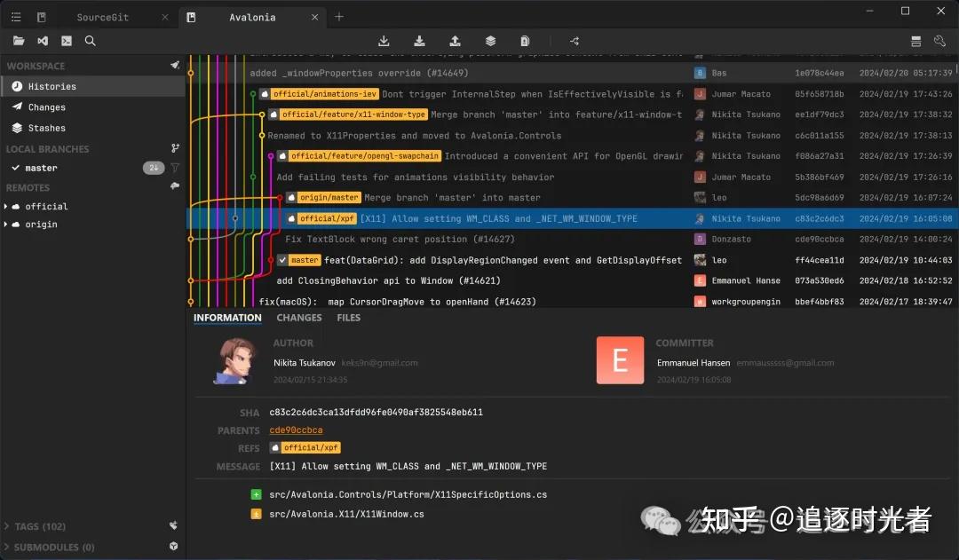Click the Push toolbar icon
959x560 pixels.
point(455,41)
